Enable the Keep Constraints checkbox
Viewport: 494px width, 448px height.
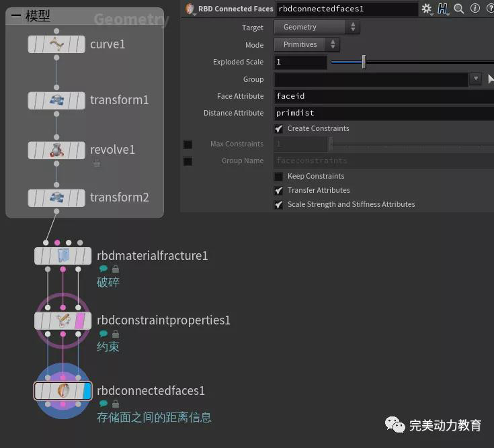pyautogui.click(x=279, y=177)
